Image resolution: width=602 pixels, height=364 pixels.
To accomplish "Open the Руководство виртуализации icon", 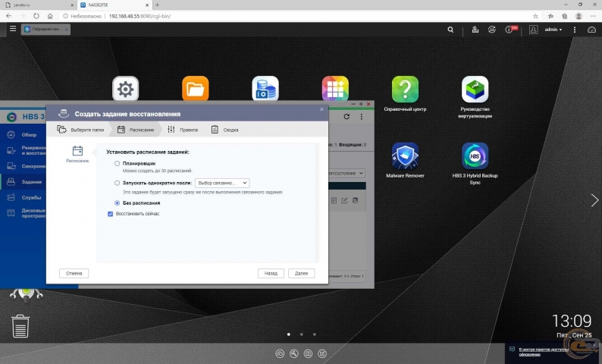I will [x=475, y=89].
